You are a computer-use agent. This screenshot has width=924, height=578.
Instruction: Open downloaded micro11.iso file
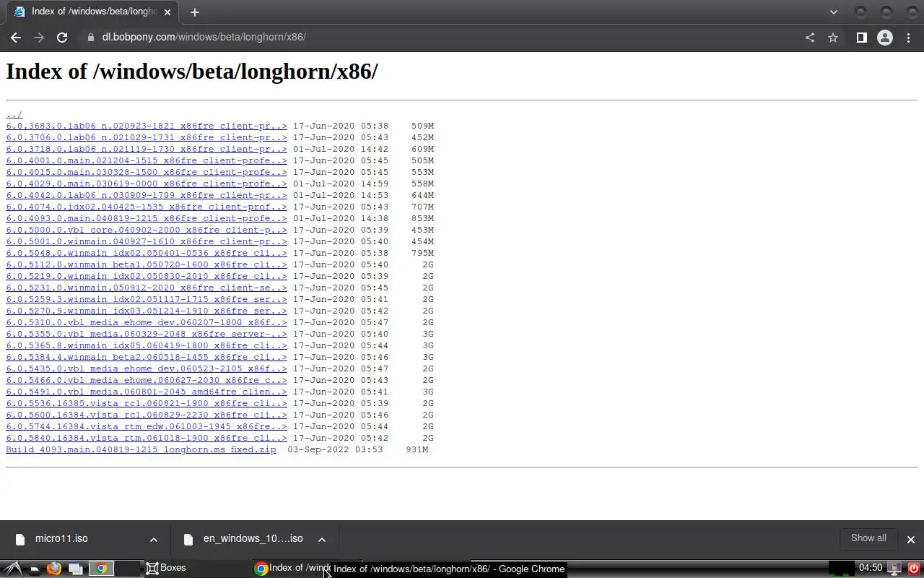(61, 539)
